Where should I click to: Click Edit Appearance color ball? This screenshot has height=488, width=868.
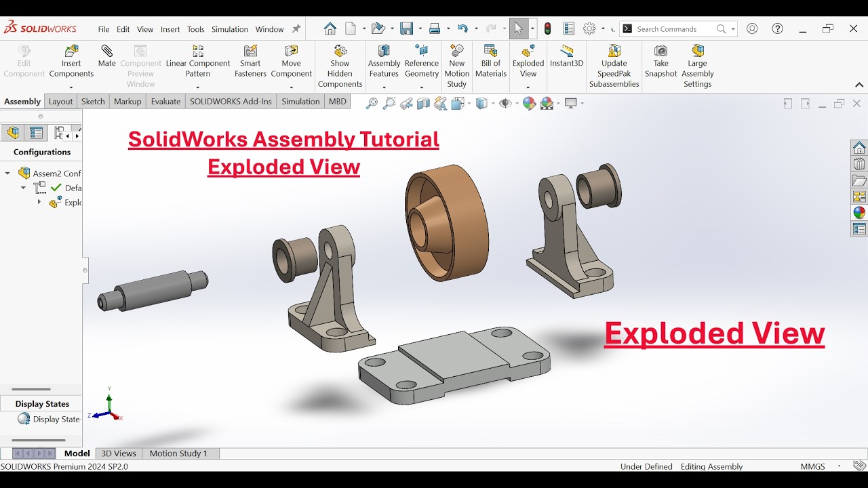click(529, 103)
